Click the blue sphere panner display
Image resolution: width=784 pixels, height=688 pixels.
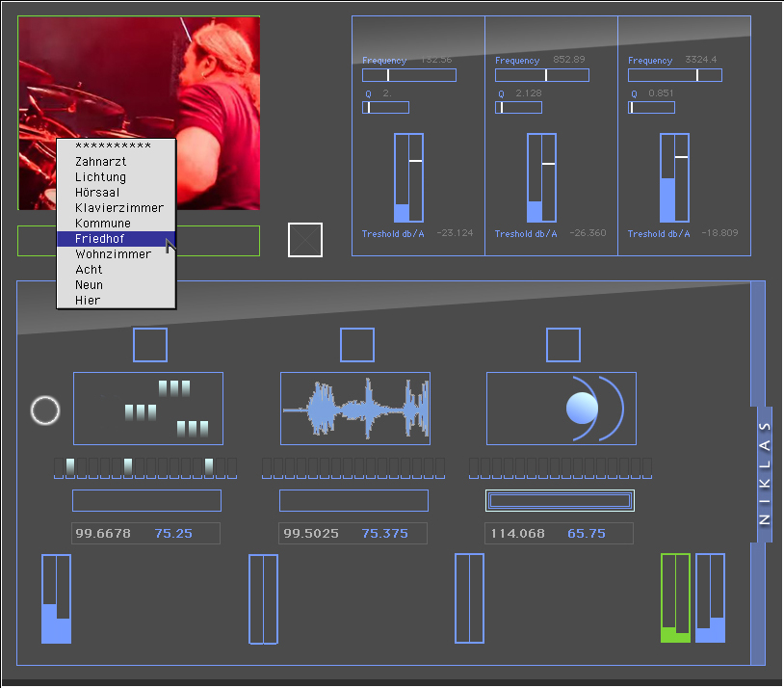point(562,409)
